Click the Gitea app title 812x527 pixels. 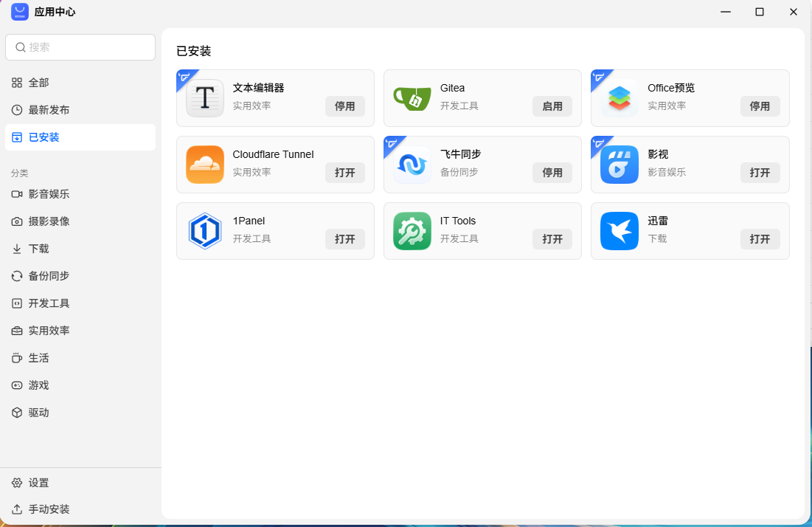point(452,88)
